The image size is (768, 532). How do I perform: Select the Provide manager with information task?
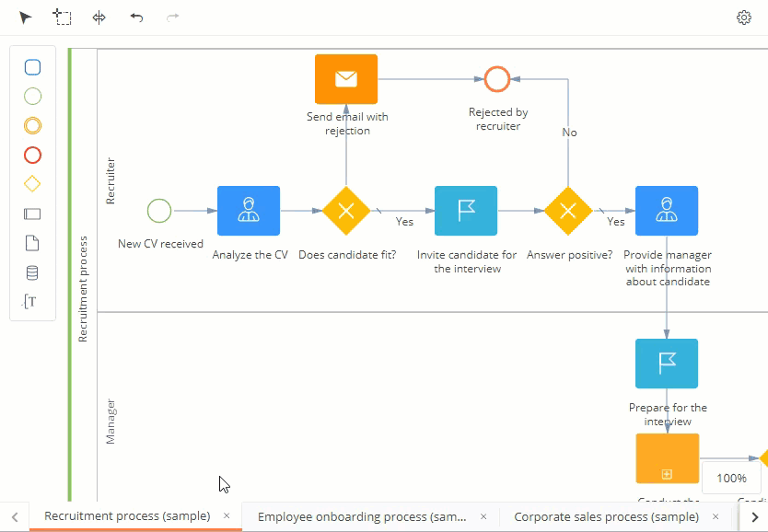click(x=667, y=211)
